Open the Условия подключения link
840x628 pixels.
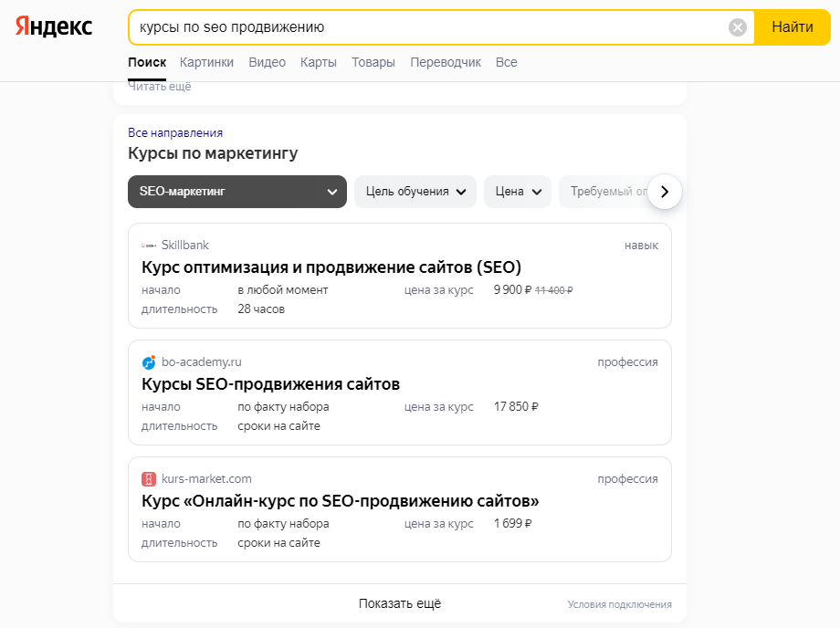[x=619, y=604]
